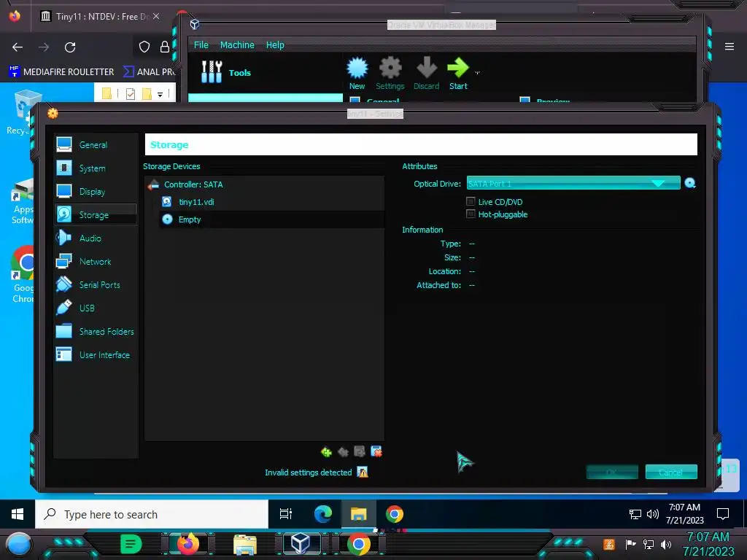Screen dimensions: 747x560
Task: Open the User Interface settings category
Action: (x=94, y=355)
